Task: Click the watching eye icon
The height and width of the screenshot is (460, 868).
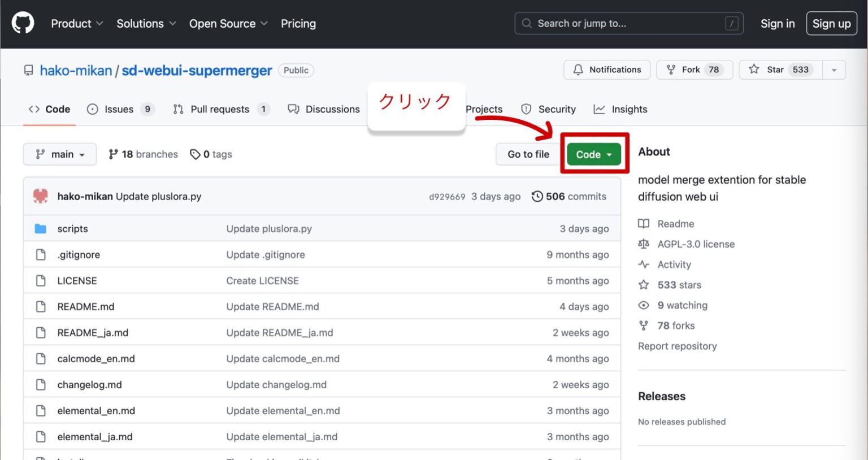Action: tap(644, 305)
